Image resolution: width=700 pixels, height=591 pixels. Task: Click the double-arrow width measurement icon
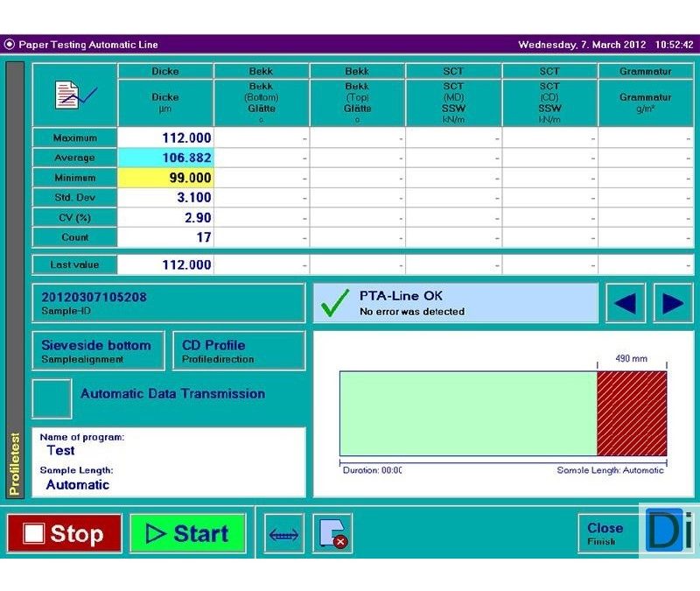tap(283, 533)
